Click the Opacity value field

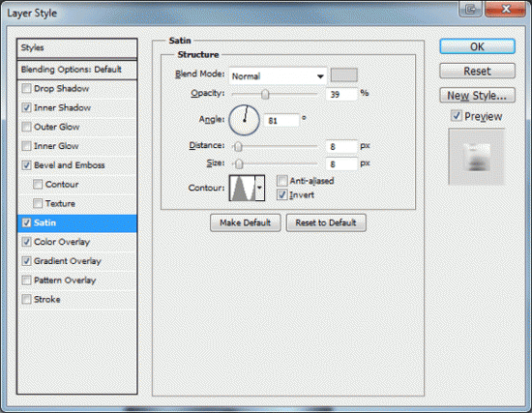pos(341,94)
